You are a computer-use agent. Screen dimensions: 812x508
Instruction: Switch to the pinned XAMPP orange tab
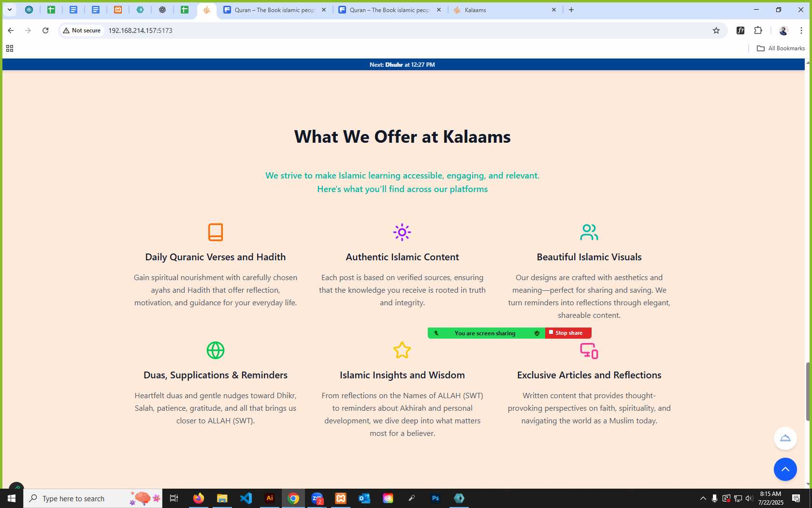tap(118, 10)
